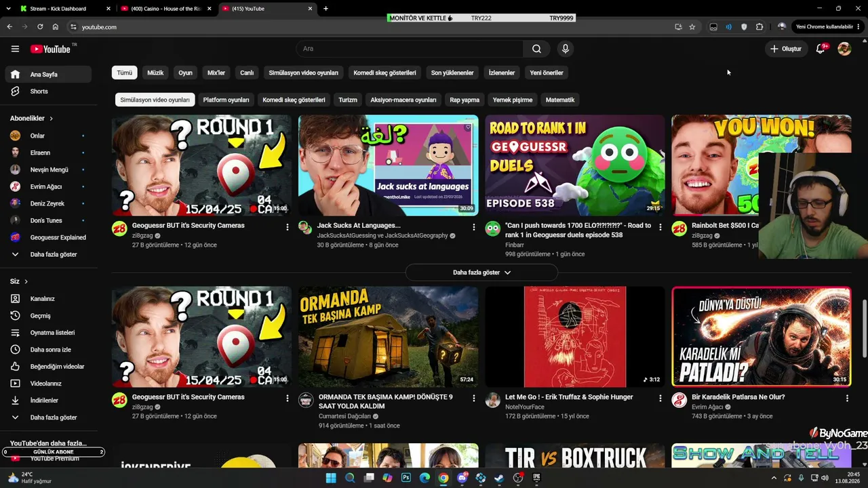
Task: Open options for Bir Karadelik Patlarsa Ne Olur
Action: tap(847, 399)
